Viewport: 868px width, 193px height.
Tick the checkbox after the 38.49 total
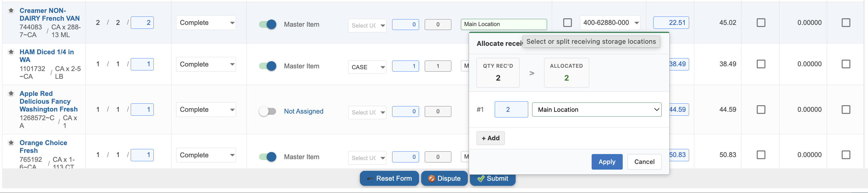[761, 64]
